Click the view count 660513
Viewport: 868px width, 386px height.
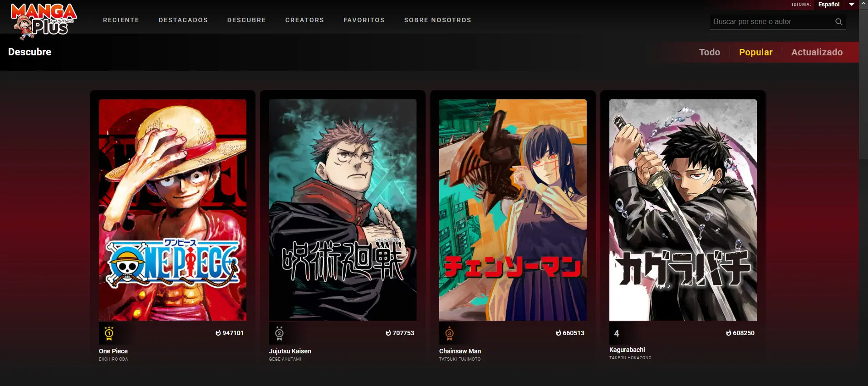574,333
